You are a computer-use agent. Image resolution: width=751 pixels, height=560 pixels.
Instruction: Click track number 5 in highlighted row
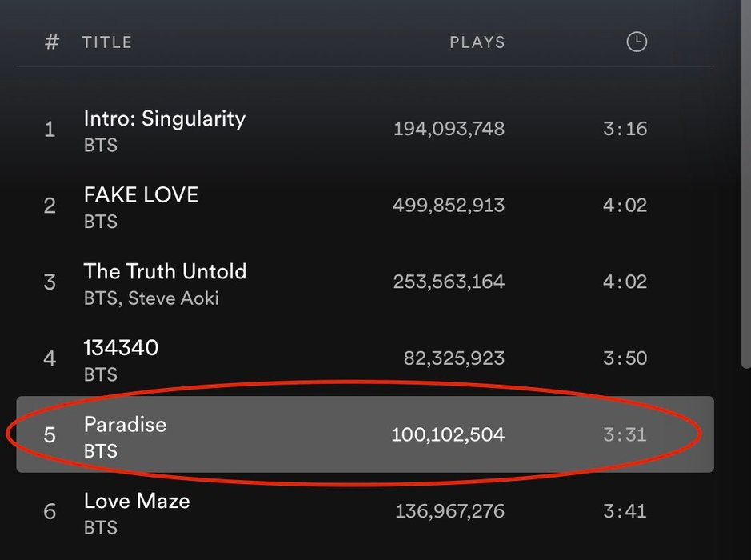tap(50, 435)
